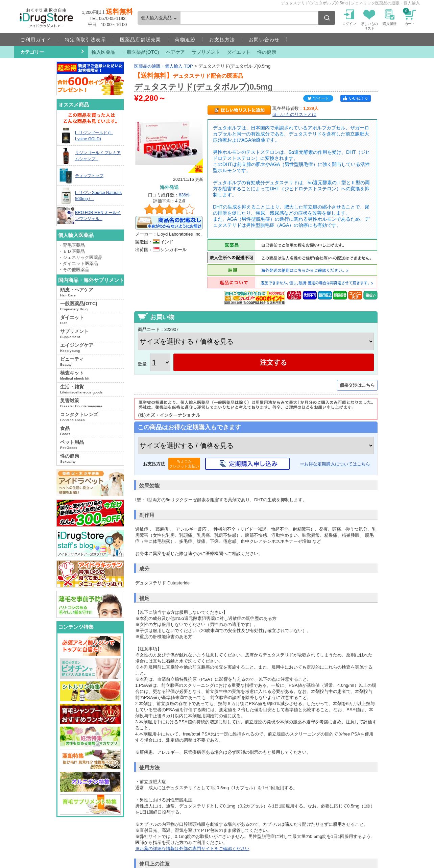Click the 600 point new-registration banner

click(x=90, y=78)
